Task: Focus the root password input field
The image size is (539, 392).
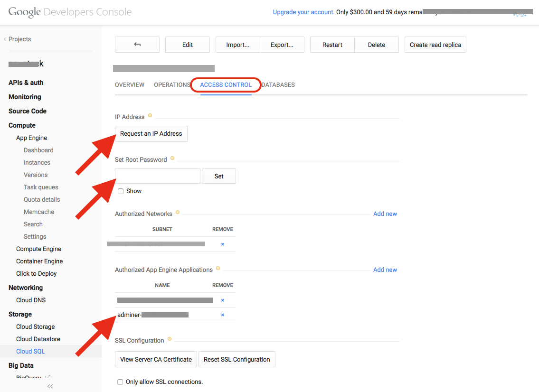Action: click(x=158, y=176)
